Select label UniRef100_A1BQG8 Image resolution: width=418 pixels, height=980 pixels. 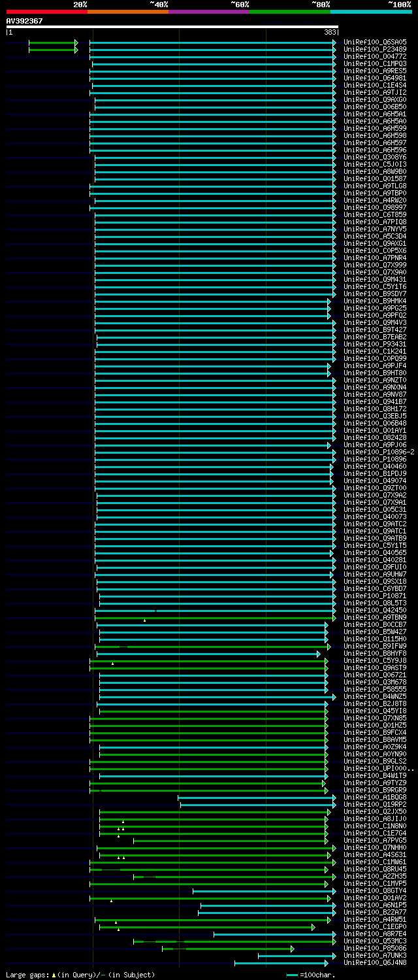(375, 798)
